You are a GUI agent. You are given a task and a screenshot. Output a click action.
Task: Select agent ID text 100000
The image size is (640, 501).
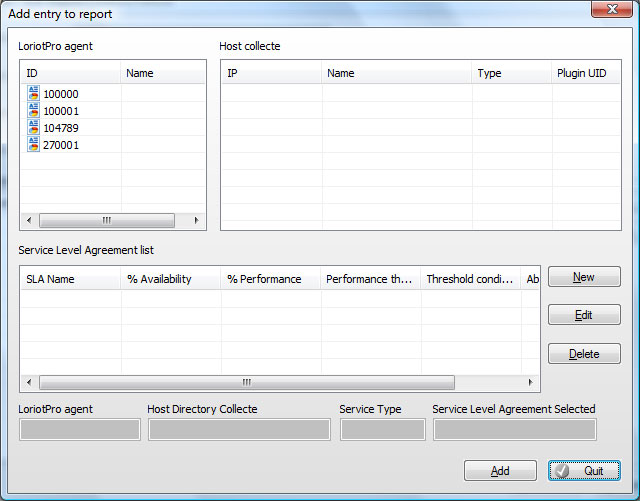tap(61, 94)
